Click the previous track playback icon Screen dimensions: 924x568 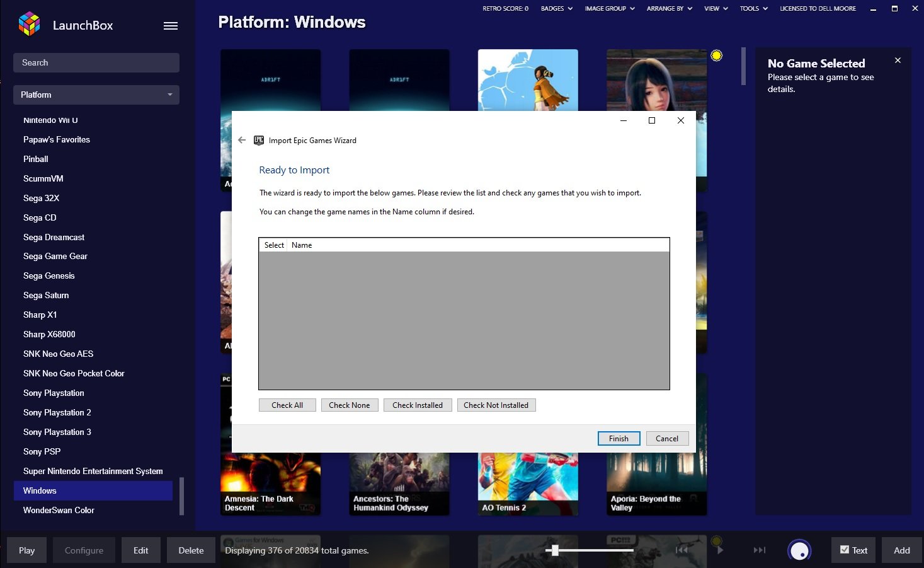click(682, 550)
